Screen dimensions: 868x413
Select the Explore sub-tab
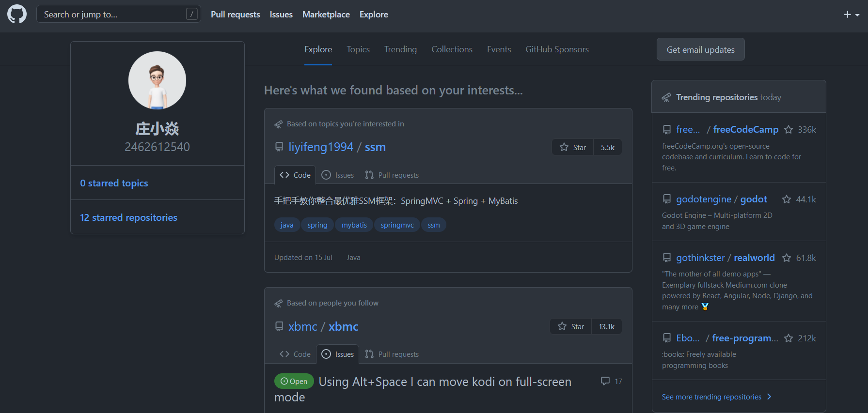click(x=318, y=49)
